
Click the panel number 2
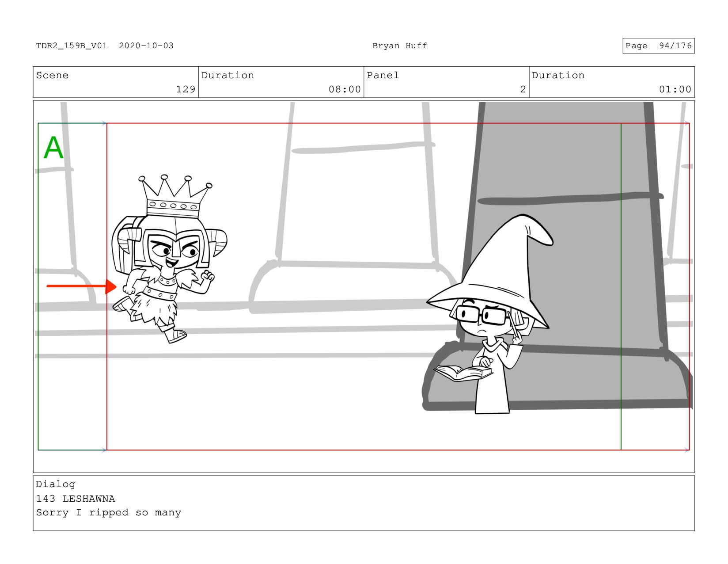523,89
